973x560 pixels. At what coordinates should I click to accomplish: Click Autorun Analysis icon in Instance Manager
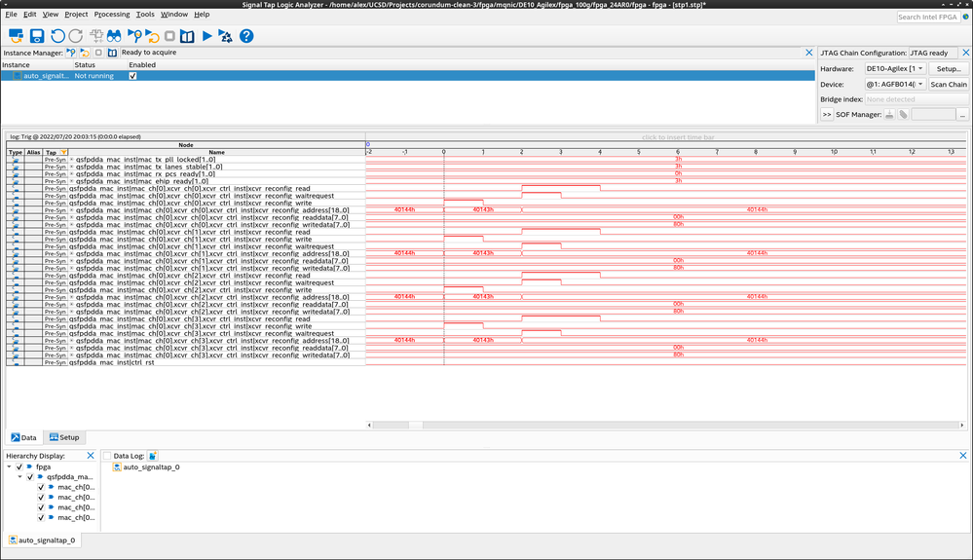pos(85,53)
